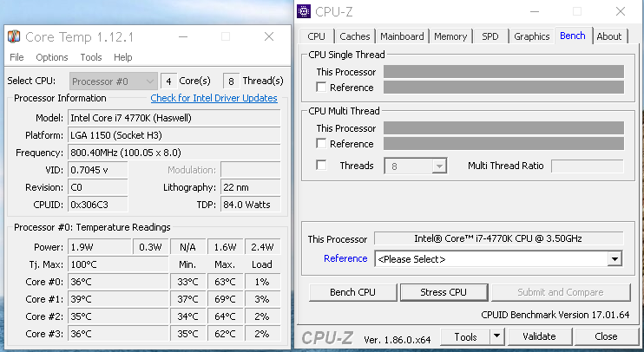Switch to the CPU tab in CPU-Z
This screenshot has width=644, height=352.
point(316,36)
